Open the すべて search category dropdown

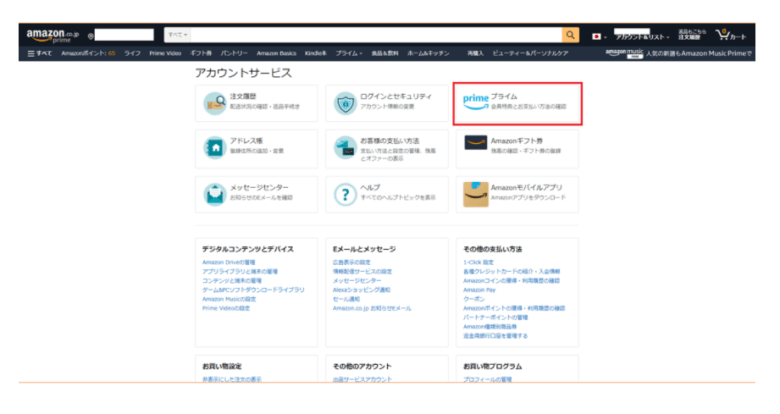click(x=178, y=35)
